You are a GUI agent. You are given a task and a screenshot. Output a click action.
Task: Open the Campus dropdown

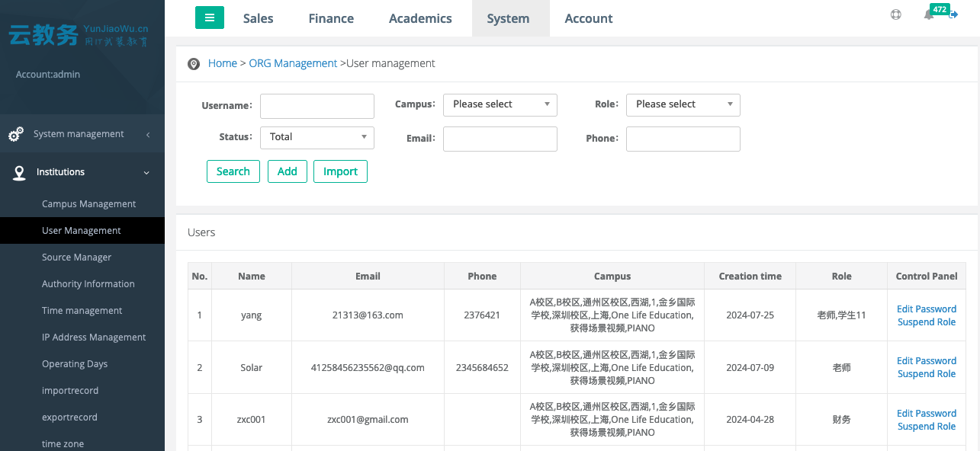pyautogui.click(x=500, y=104)
